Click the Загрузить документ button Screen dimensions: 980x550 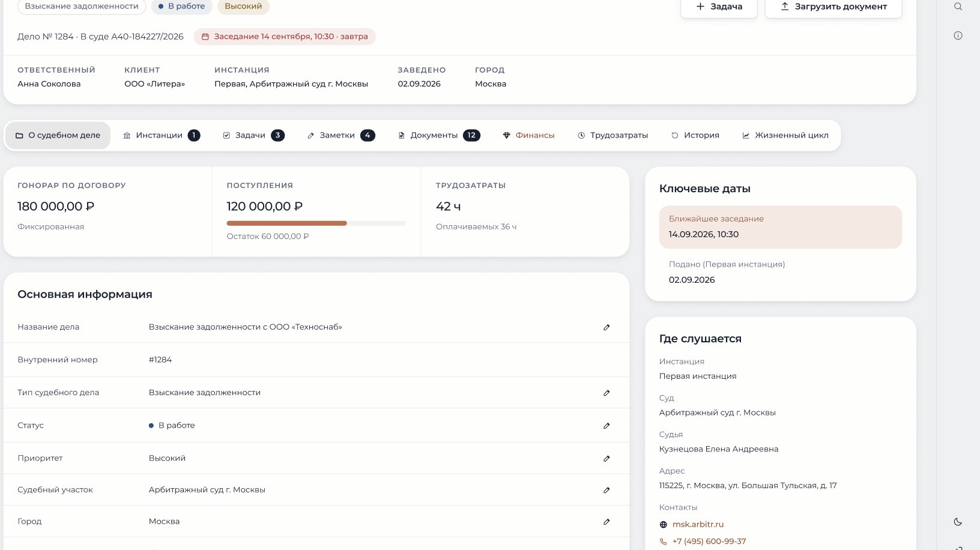pos(833,7)
